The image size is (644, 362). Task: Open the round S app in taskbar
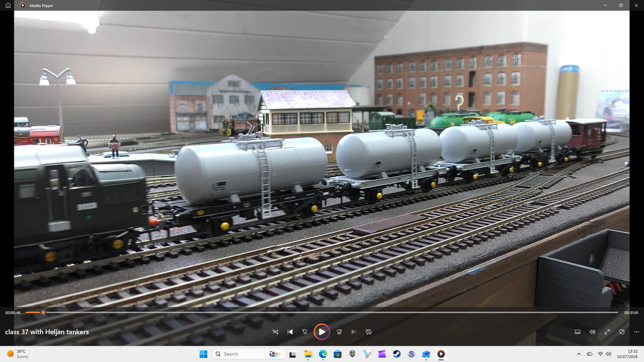point(411,354)
